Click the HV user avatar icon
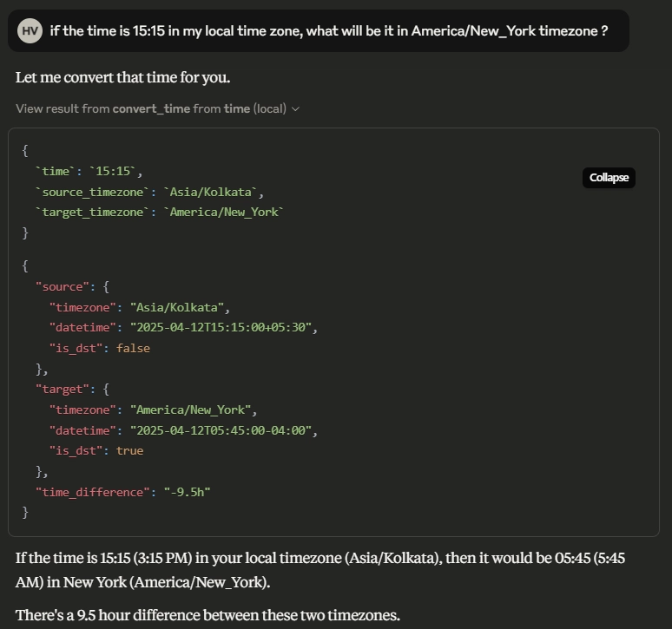The height and width of the screenshot is (629, 672). click(x=30, y=31)
